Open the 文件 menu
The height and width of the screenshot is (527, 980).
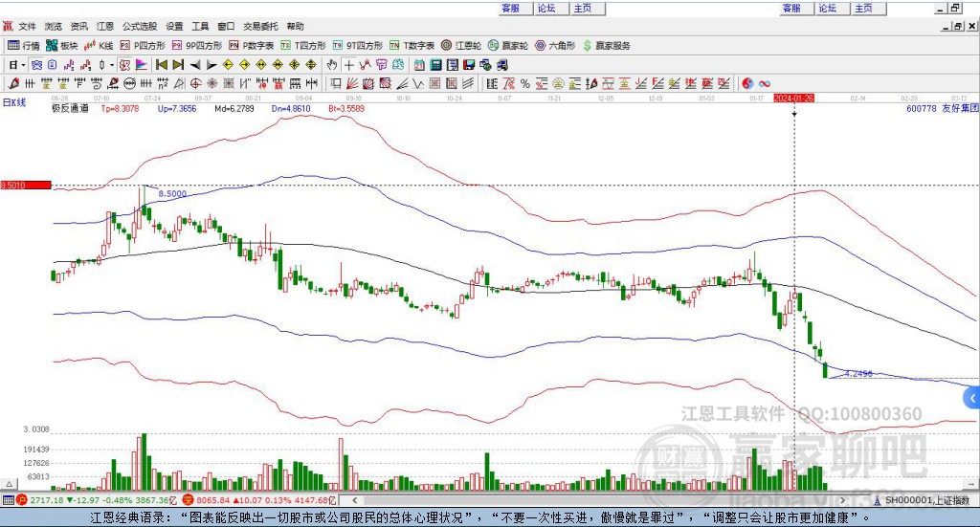click(28, 26)
